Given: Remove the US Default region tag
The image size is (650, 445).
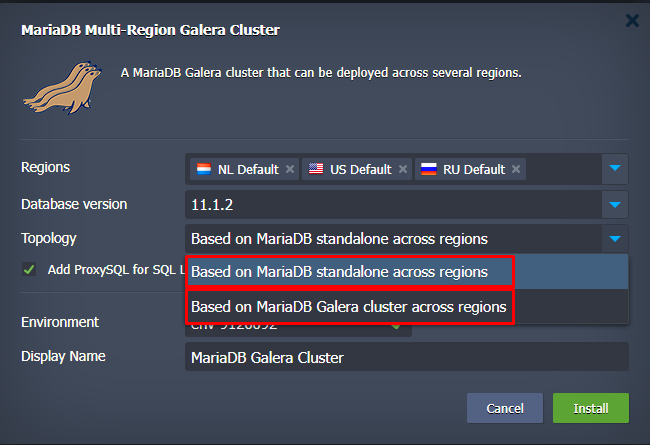Looking at the screenshot, I should [402, 169].
